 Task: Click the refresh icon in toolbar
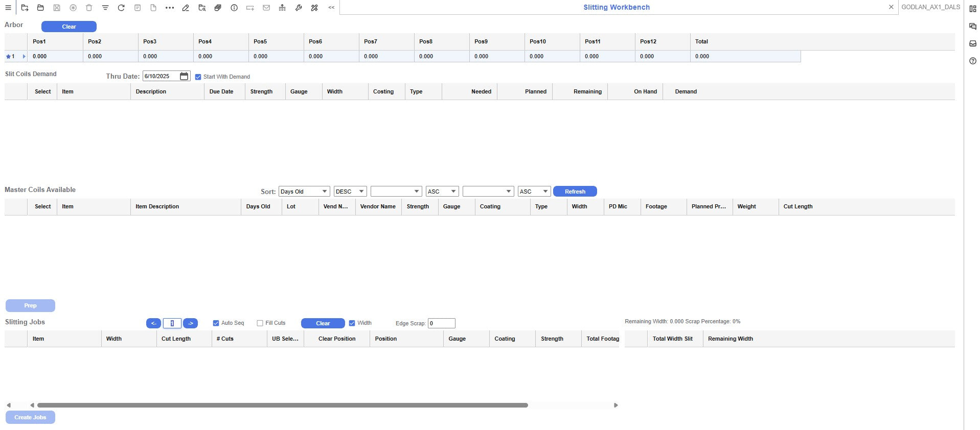coord(121,8)
